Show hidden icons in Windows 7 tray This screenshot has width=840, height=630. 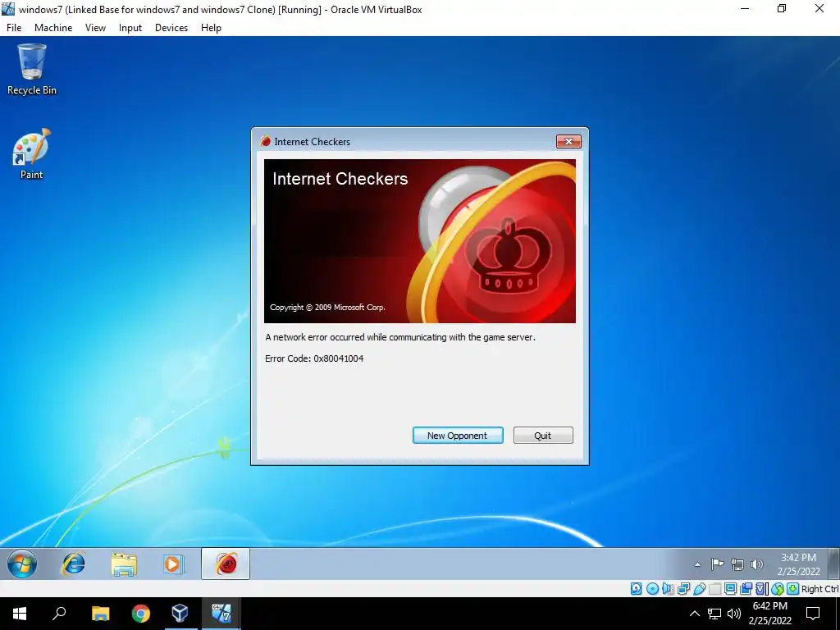pyautogui.click(x=697, y=564)
